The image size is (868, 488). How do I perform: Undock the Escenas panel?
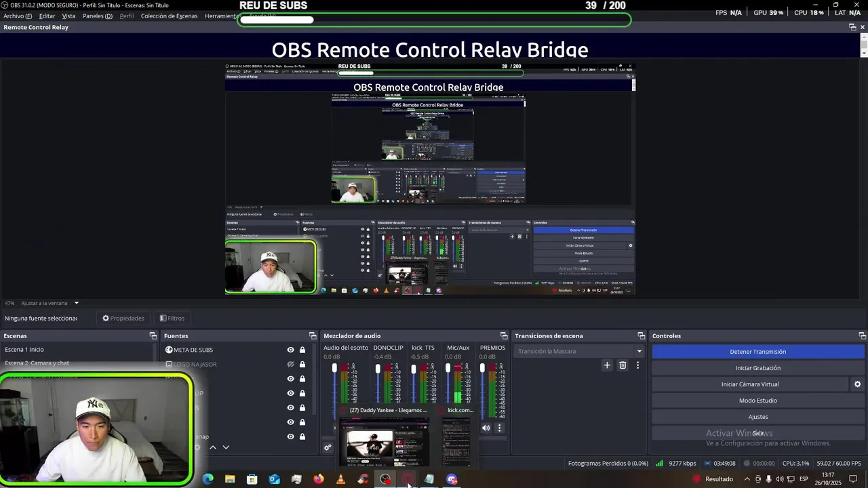[153, 335]
